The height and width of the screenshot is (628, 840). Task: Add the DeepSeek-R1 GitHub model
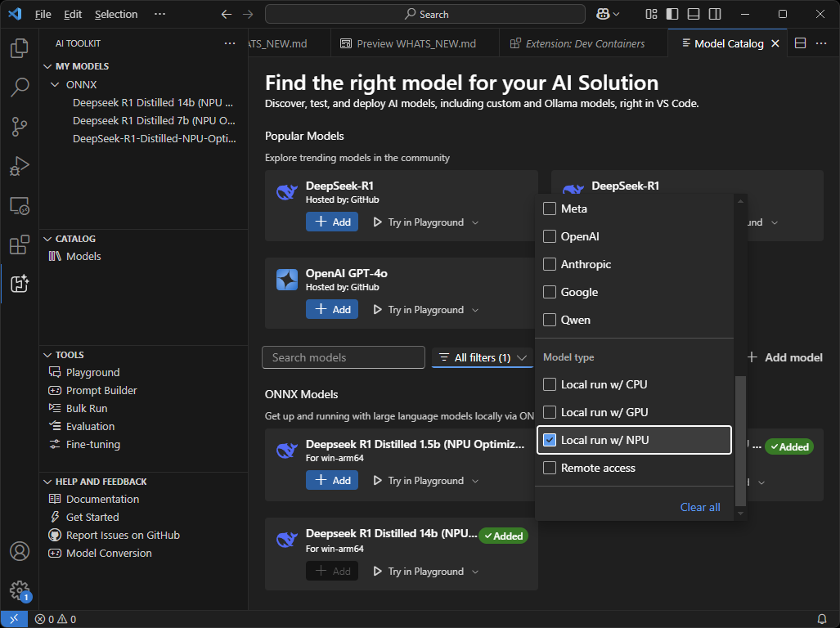[x=332, y=222]
